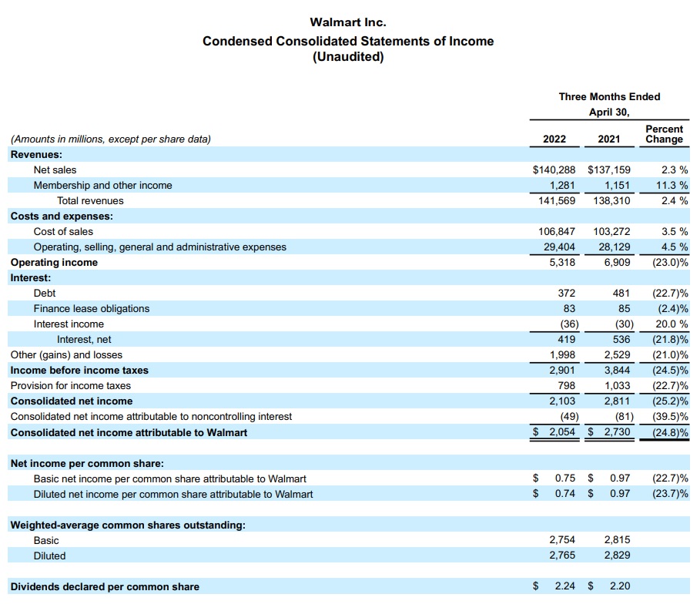Screen dimensions: 700x611
Task: Select Net sales 2022 value $140,288
Action: [554, 170]
